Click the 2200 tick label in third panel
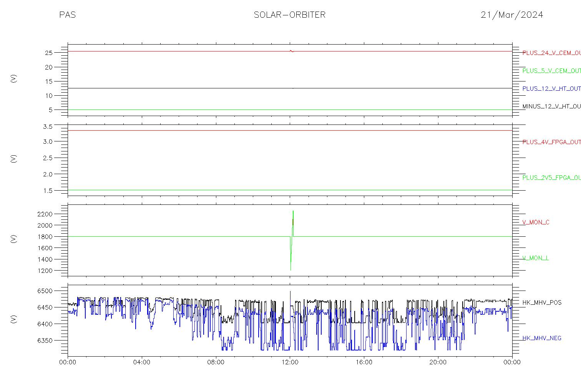 (45, 214)
